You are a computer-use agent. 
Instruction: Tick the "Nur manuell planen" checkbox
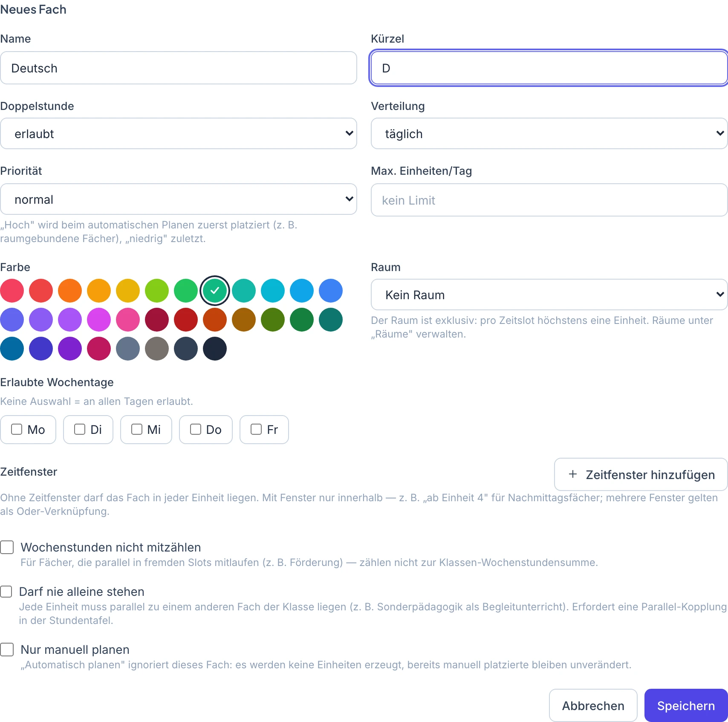[x=7, y=650]
